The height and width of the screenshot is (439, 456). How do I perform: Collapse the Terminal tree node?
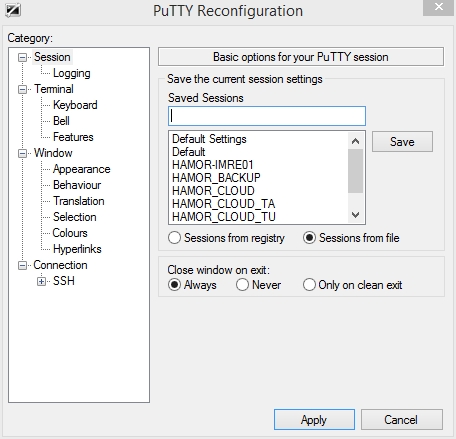coord(22,89)
